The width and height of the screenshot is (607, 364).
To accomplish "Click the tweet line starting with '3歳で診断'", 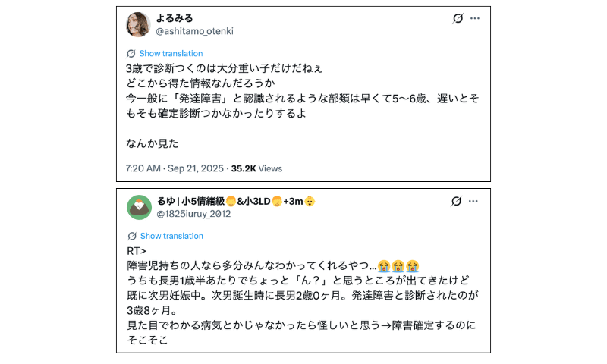I will pyautogui.click(x=224, y=68).
